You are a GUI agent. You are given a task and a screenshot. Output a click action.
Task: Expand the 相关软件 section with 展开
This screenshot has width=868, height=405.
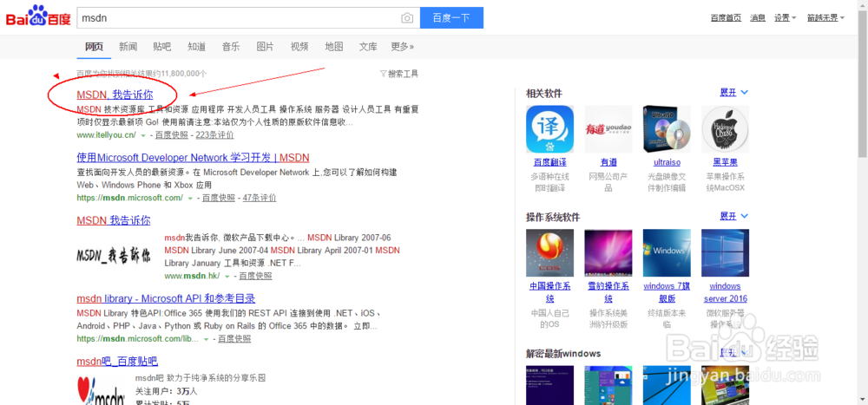click(x=734, y=93)
